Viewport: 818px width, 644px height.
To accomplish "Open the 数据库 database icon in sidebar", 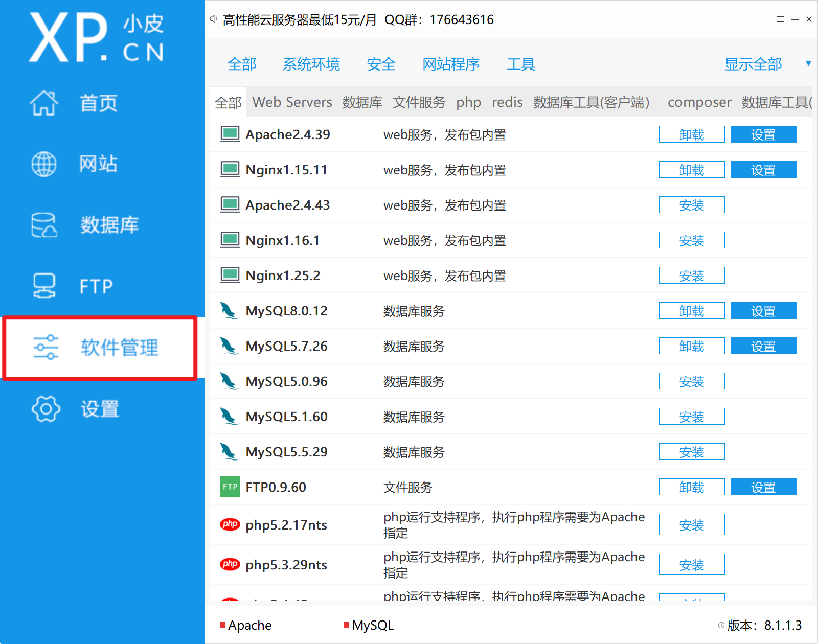I will tap(44, 225).
